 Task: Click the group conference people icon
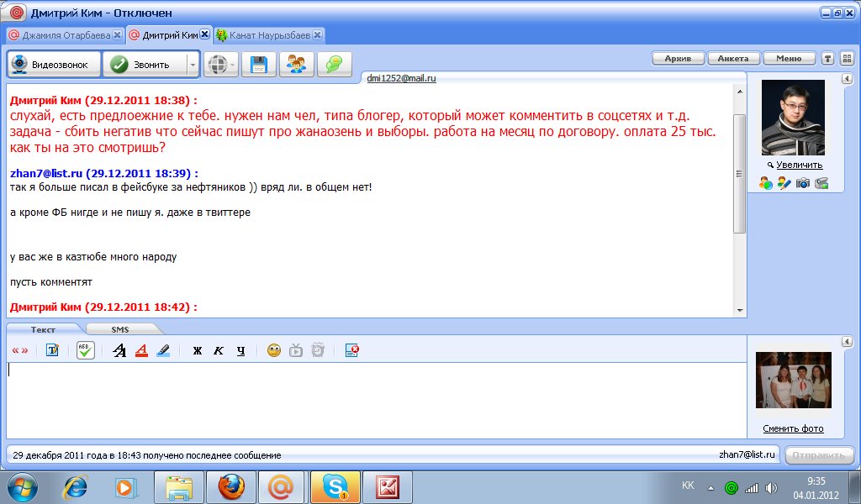click(296, 65)
